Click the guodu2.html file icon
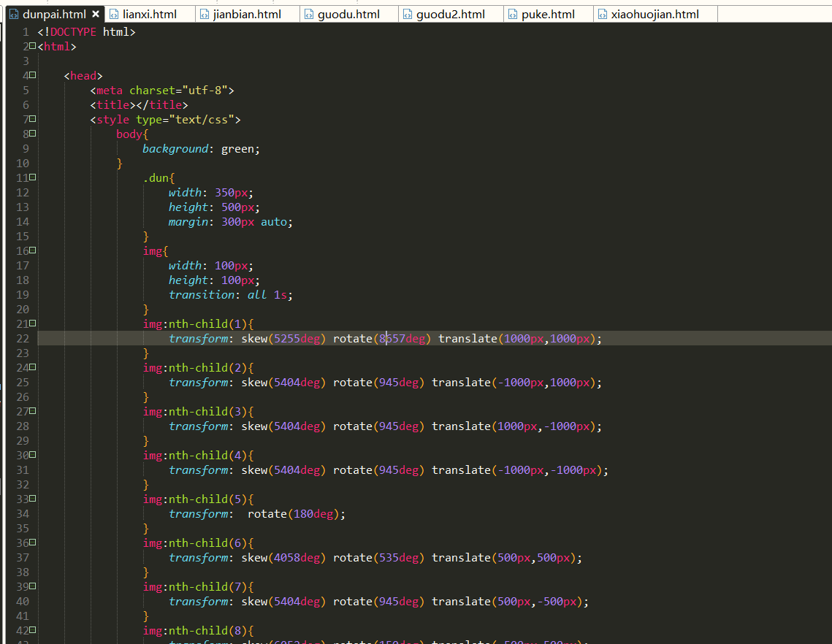This screenshot has height=644, width=832. coord(408,15)
